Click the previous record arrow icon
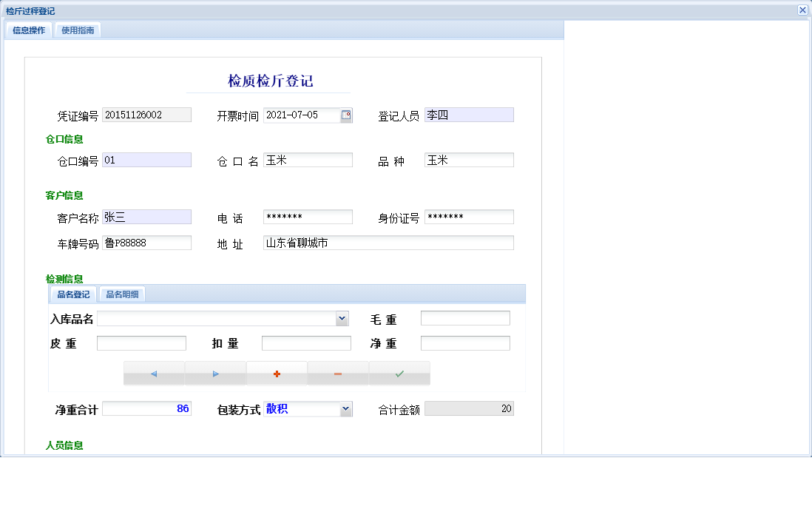The height and width of the screenshot is (523, 812). (154, 373)
